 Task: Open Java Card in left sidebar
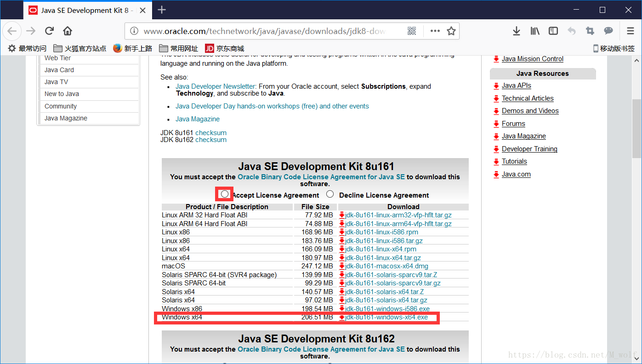59,70
